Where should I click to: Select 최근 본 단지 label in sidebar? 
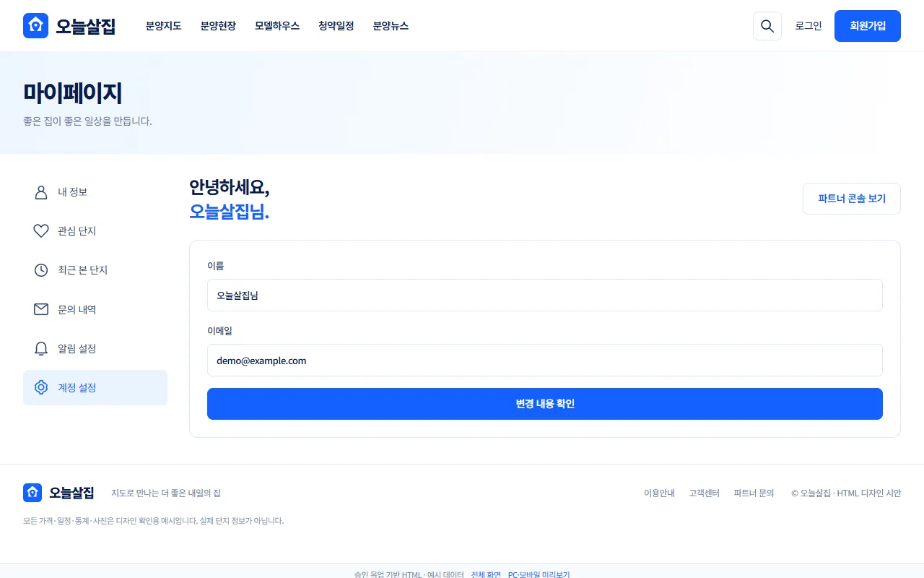click(83, 270)
